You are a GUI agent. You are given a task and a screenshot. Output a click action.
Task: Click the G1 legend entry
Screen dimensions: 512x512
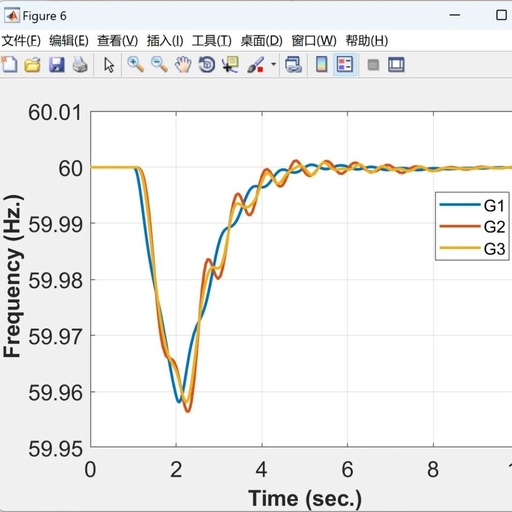coord(472,205)
